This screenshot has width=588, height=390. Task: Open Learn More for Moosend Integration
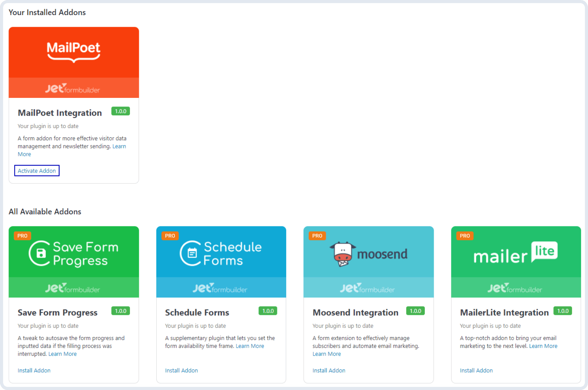click(326, 354)
